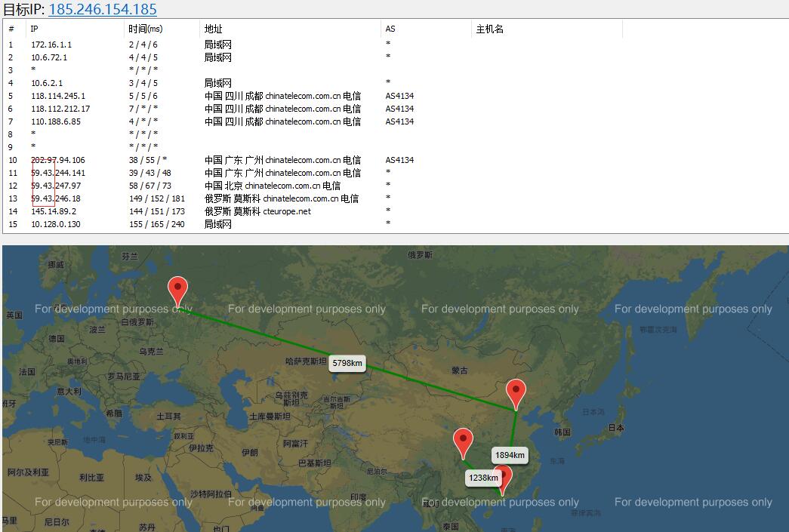Screen dimensions: 789x532
Task: Select hop IP 145.14.89.2
Action: tap(54, 211)
